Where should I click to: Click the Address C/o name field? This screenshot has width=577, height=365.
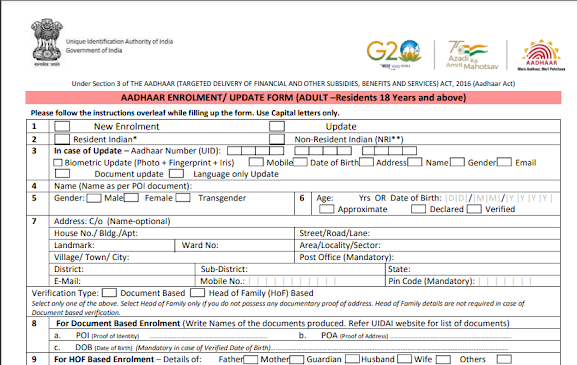tap(305, 221)
